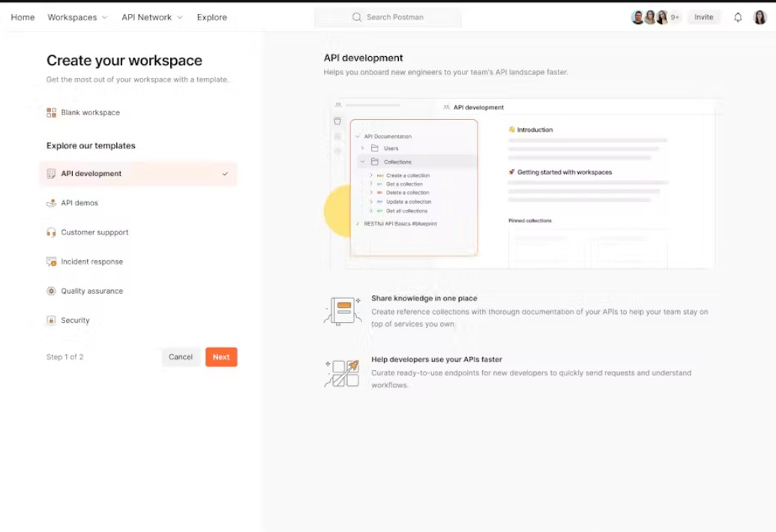Collapse the API Documentation tree in preview
Viewport: 776px width, 532px height.
358,136
